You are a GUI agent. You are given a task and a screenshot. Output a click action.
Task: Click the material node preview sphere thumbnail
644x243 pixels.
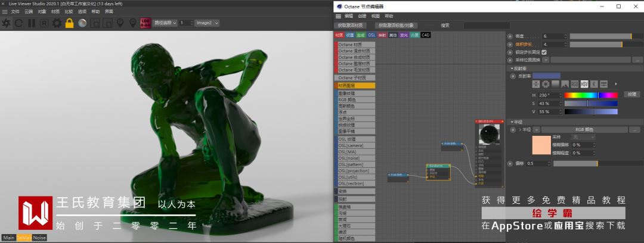(490, 134)
